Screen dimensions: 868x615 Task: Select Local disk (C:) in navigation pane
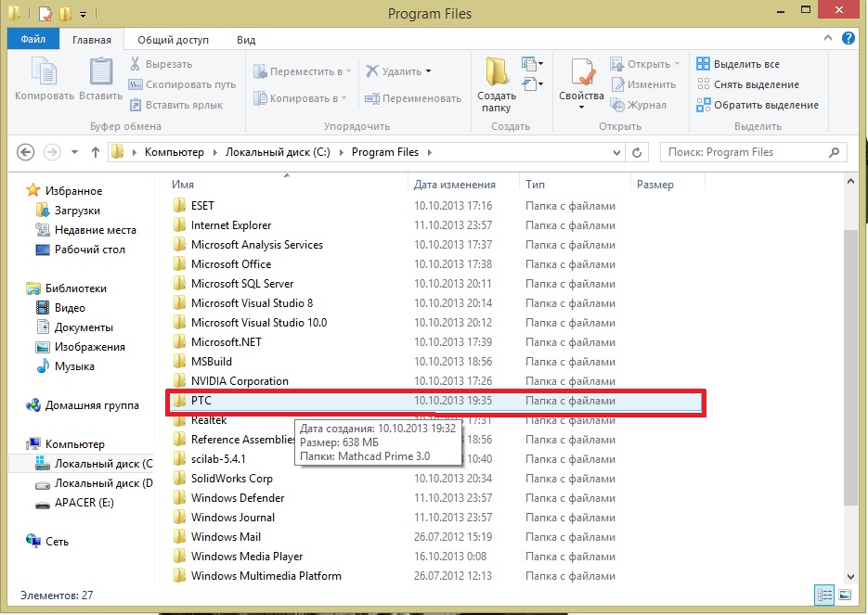click(94, 464)
